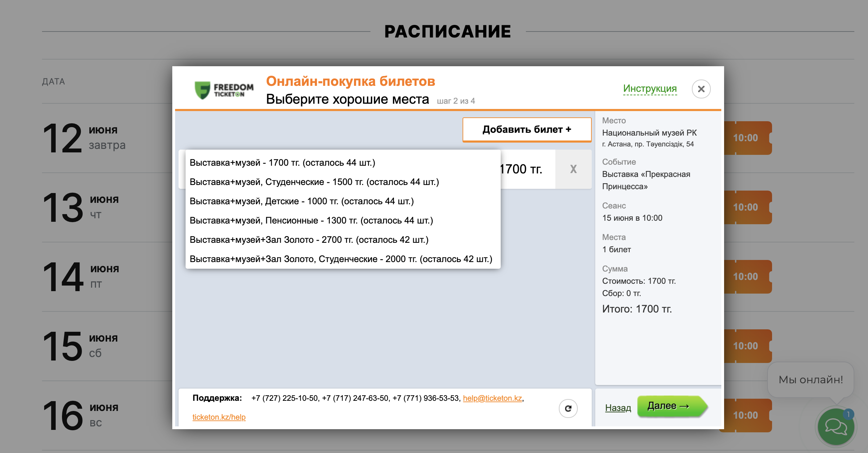This screenshot has width=868, height=453.
Task: Pick Зал Золото, Студенческие - 2000 тг.
Action: (x=341, y=259)
